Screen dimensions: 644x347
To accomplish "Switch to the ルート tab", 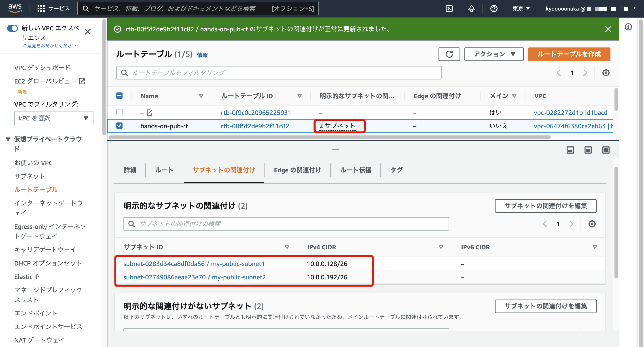I will pyautogui.click(x=164, y=170).
